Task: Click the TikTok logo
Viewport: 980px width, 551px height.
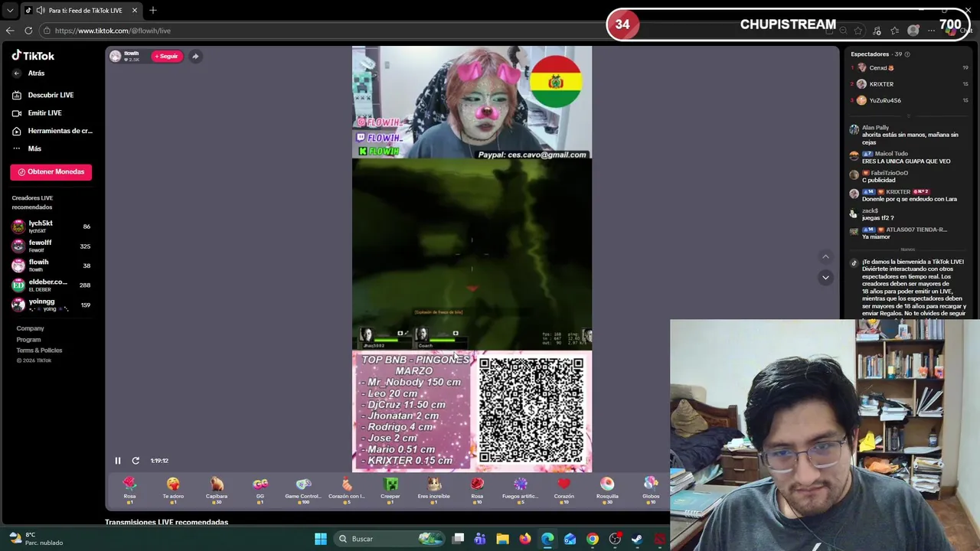Action: tap(33, 56)
